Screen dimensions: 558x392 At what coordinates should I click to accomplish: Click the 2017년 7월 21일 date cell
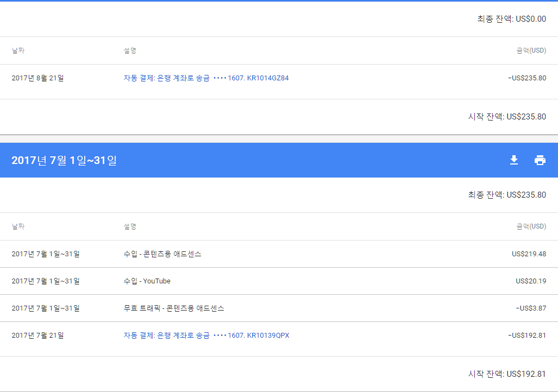[37, 336]
